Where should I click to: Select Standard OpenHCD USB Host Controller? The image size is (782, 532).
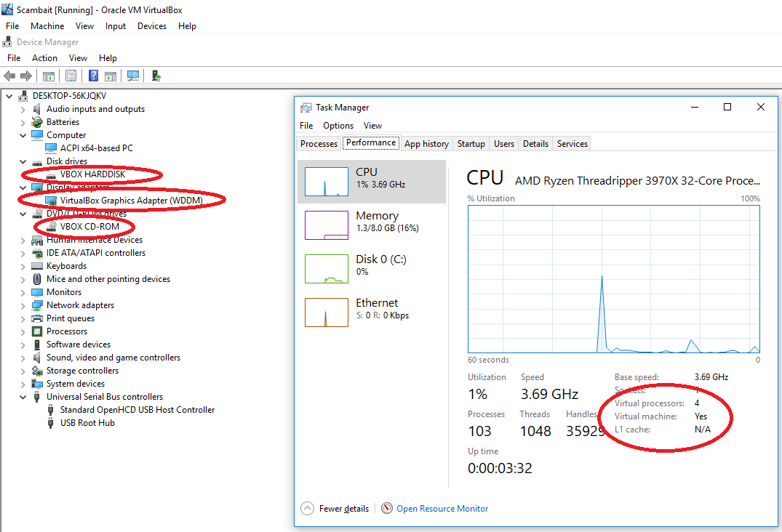click(x=137, y=410)
